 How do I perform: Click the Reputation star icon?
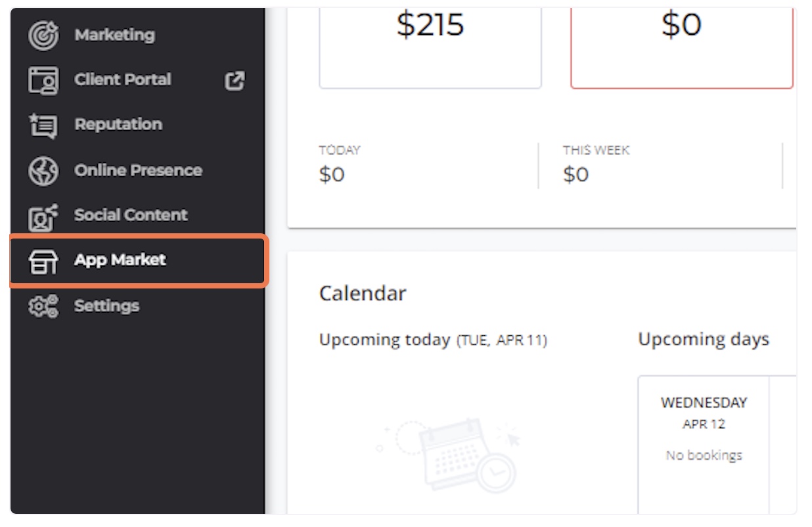click(43, 126)
